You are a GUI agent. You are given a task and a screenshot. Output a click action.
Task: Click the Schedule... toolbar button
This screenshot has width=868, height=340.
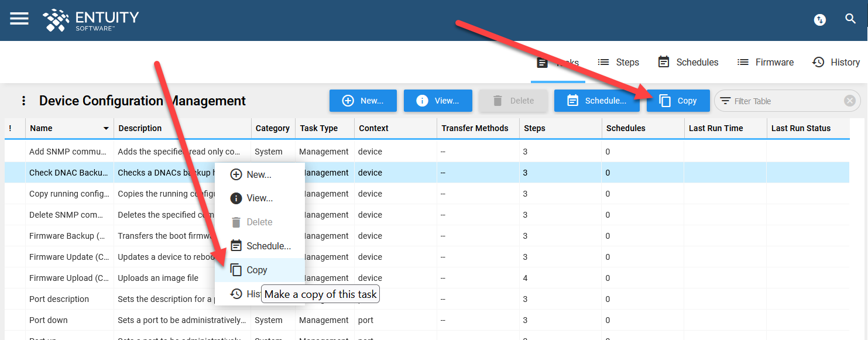(596, 101)
